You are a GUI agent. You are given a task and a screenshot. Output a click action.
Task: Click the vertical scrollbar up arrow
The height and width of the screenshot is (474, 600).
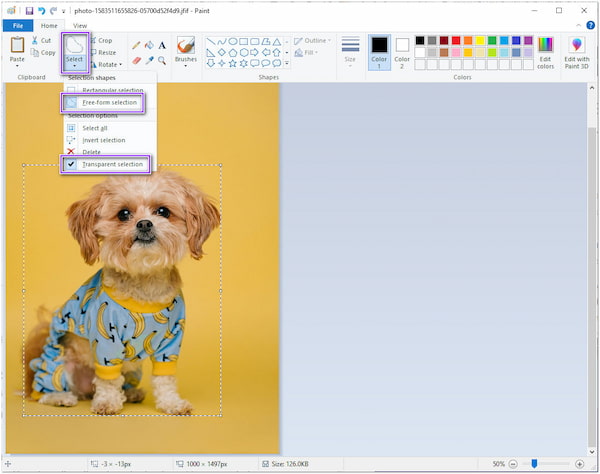pyautogui.click(x=592, y=88)
